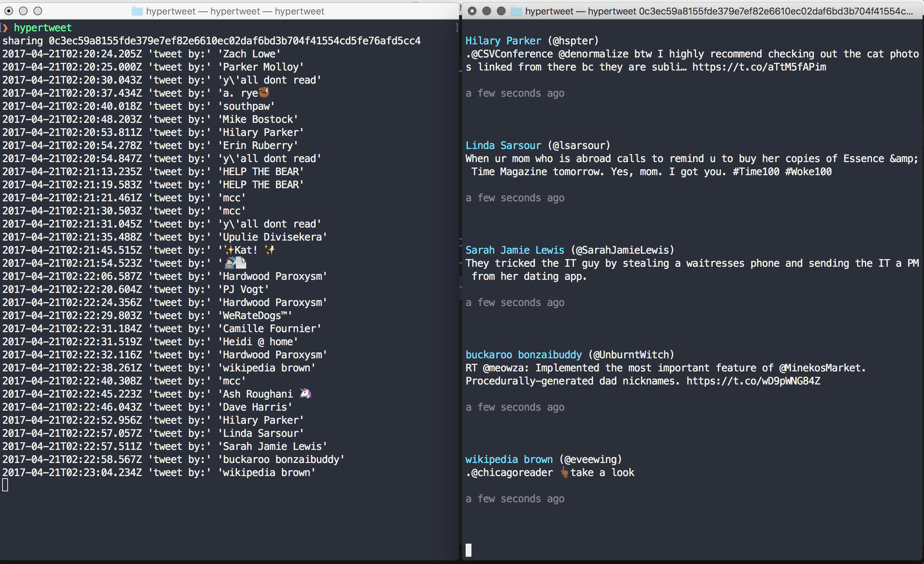Click the sparkles emoji before 'Kat!'
The image size is (924, 564).
[x=229, y=250]
